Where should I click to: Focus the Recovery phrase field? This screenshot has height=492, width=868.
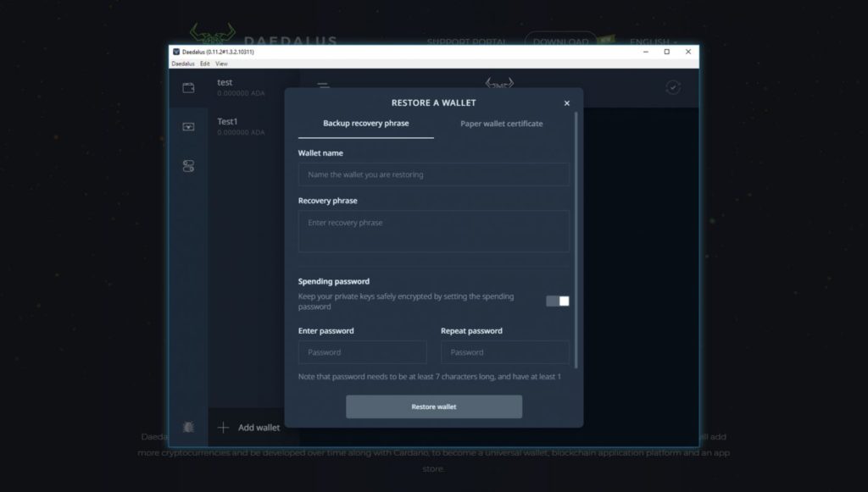(434, 232)
